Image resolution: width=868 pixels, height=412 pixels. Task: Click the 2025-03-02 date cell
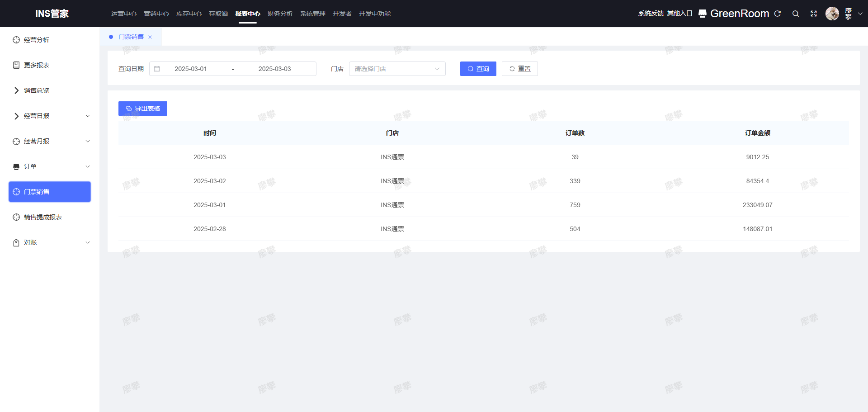[210, 181]
